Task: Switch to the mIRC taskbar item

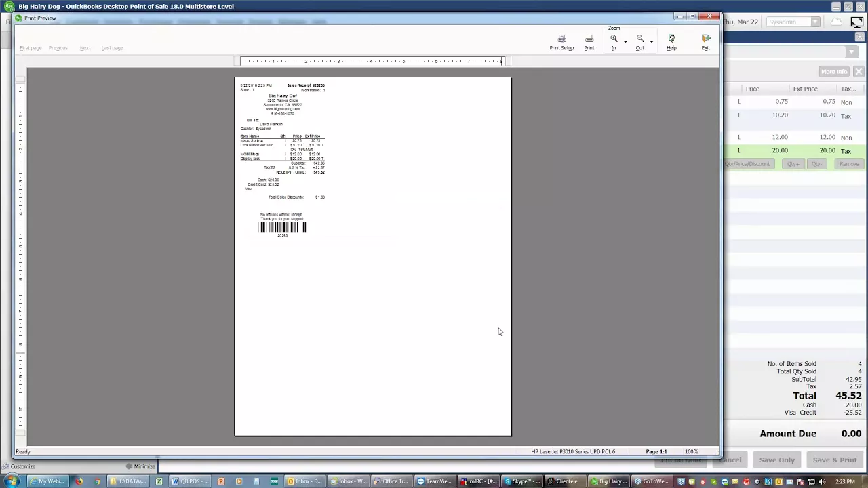Action: click(x=478, y=481)
